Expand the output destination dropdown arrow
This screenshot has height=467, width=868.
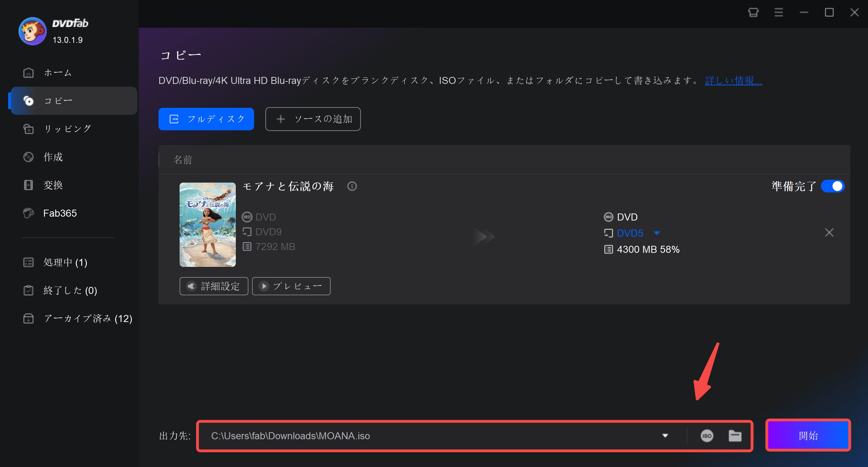[x=665, y=436]
